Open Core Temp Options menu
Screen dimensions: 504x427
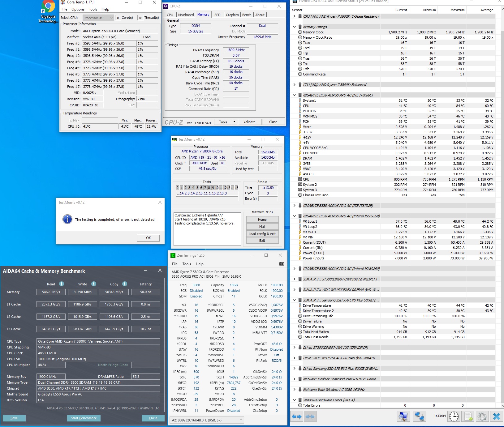click(x=78, y=9)
